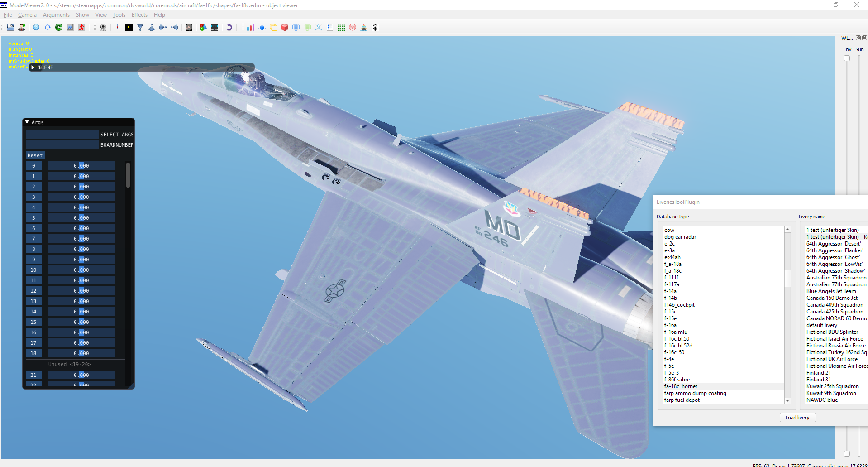Click the red running man icon
This screenshot has height=467, width=868.
coord(81,27)
